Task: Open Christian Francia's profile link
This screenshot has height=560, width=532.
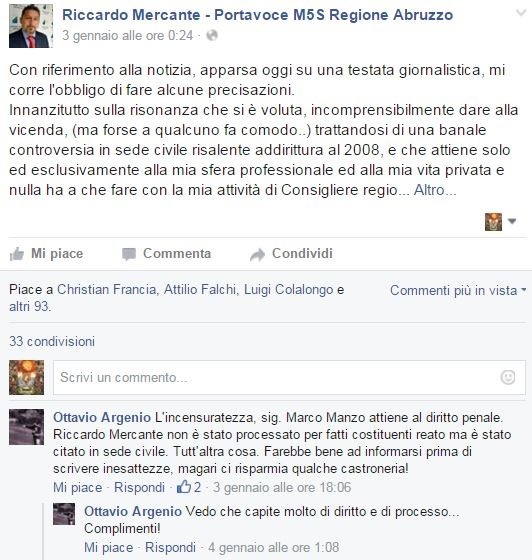Action: [106, 289]
